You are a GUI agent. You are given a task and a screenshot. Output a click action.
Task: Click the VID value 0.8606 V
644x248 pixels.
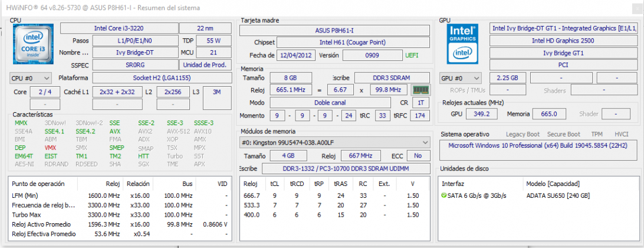click(x=215, y=224)
